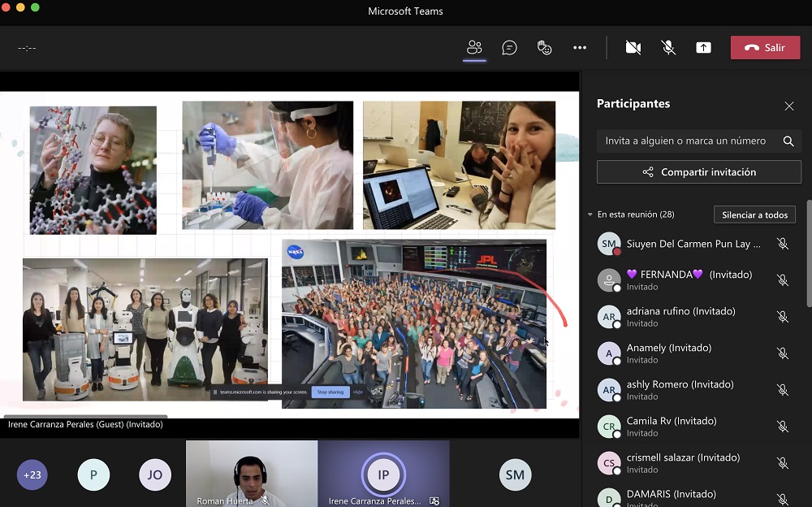Collapse the En esta reunión list
This screenshot has width=812, height=507.
(590, 214)
